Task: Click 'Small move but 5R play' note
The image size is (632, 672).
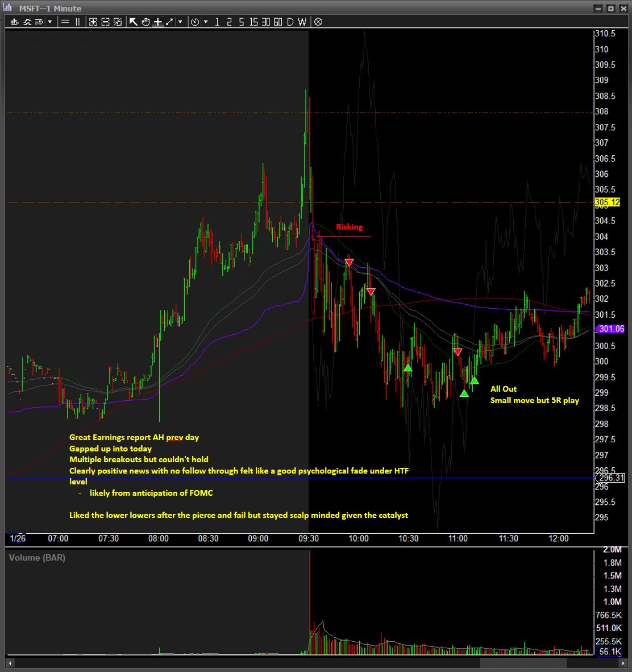Action: point(535,400)
